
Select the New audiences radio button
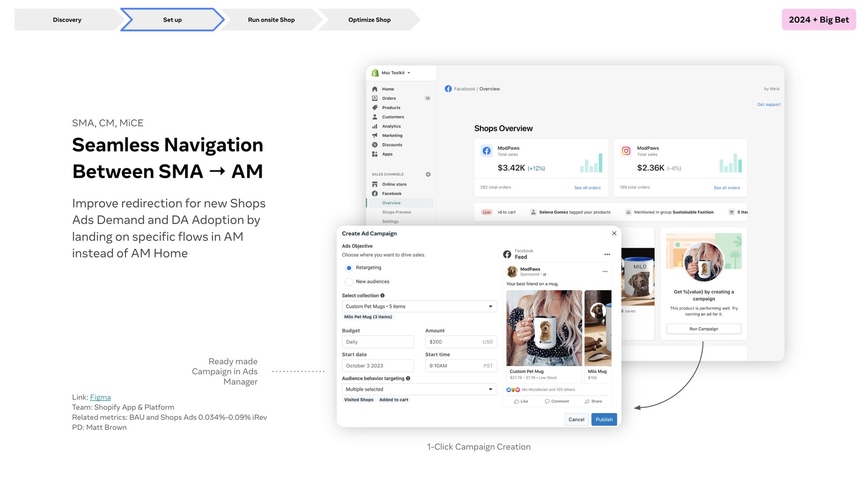pyautogui.click(x=349, y=282)
